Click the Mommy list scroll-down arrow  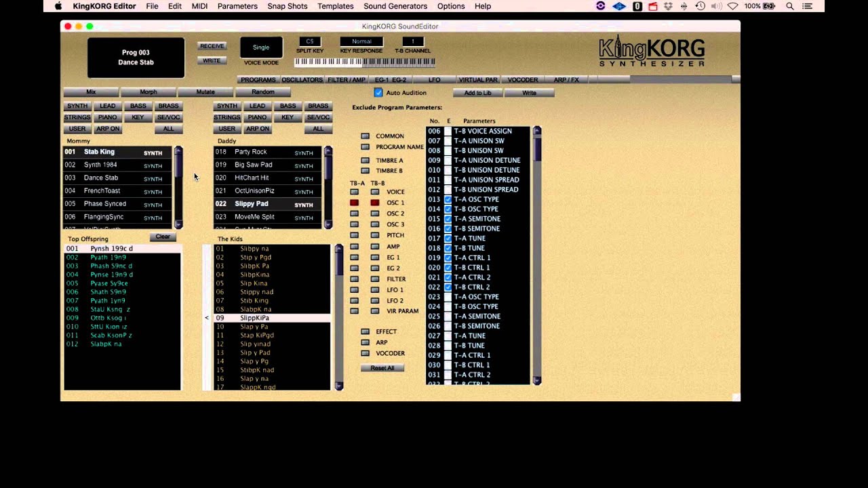tap(178, 224)
